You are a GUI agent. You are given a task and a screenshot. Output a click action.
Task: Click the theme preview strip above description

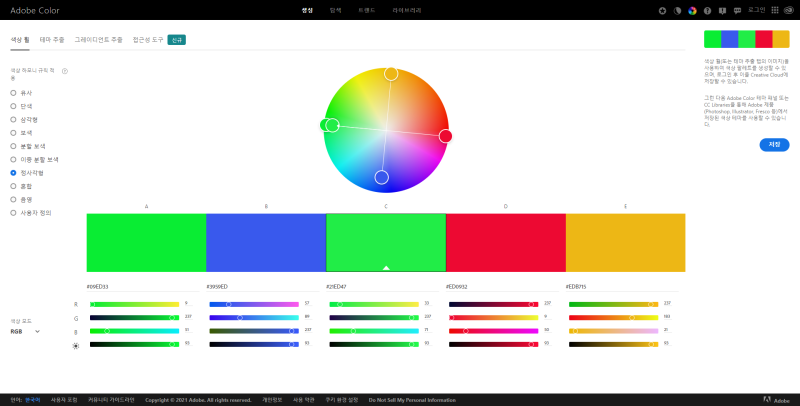[x=746, y=39]
